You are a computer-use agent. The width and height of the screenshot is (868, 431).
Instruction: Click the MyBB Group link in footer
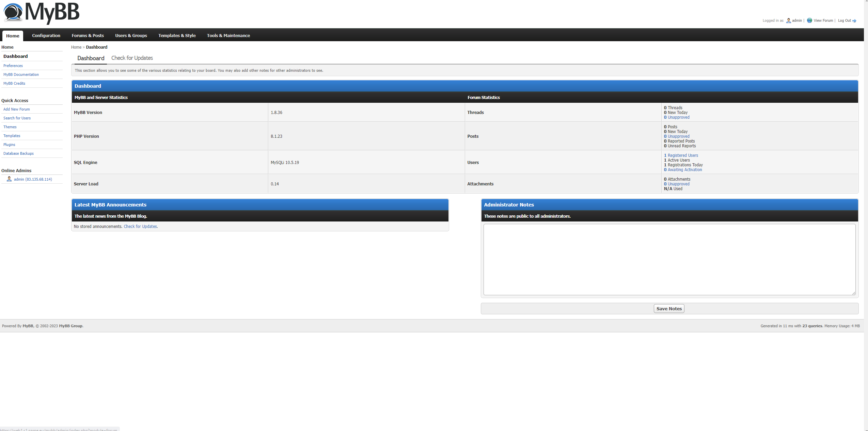[71, 326]
